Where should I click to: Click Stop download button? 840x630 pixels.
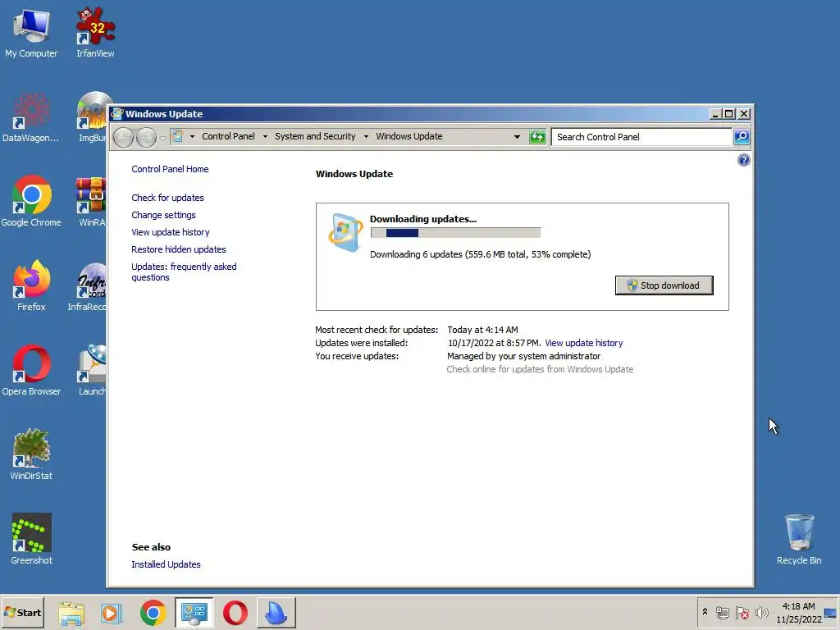(x=664, y=285)
